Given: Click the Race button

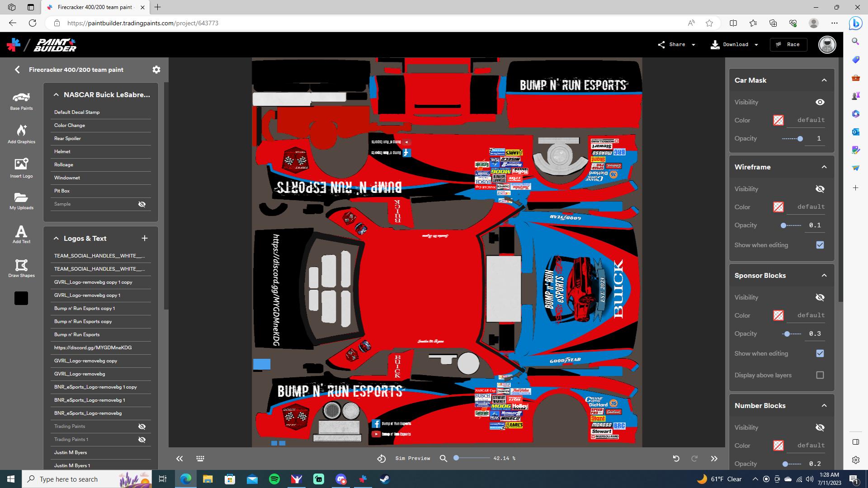Looking at the screenshot, I should point(788,44).
